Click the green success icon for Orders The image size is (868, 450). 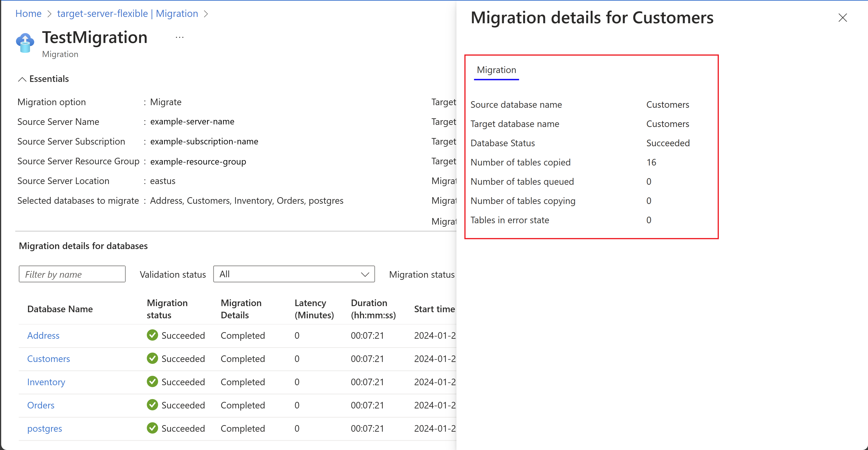coord(152,405)
